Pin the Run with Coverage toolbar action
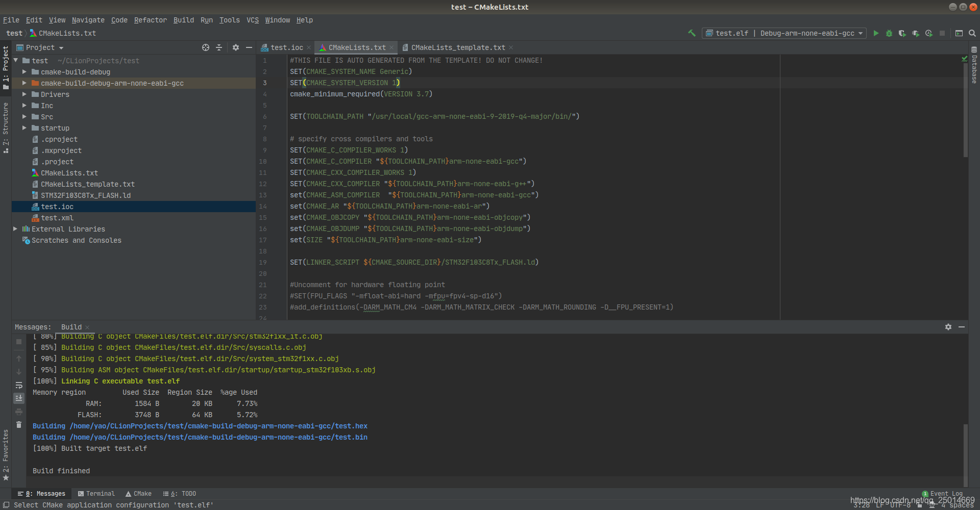This screenshot has width=980, height=510. coord(902,33)
